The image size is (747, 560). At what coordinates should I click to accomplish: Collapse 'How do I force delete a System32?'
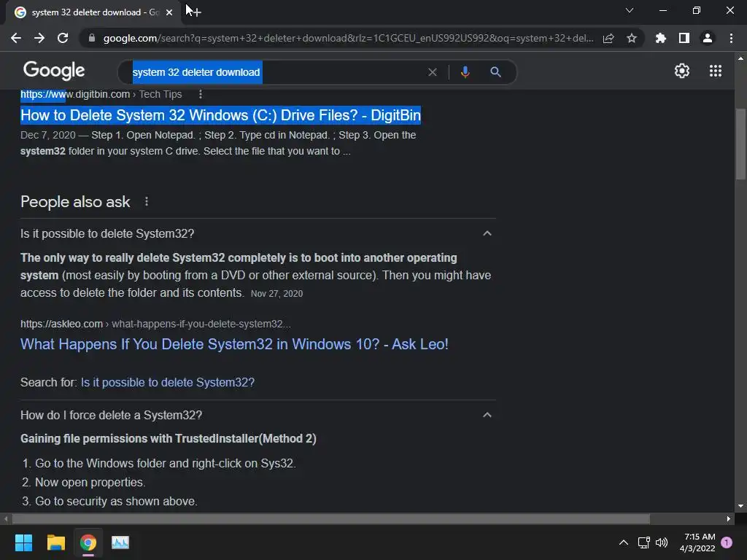coord(487,415)
